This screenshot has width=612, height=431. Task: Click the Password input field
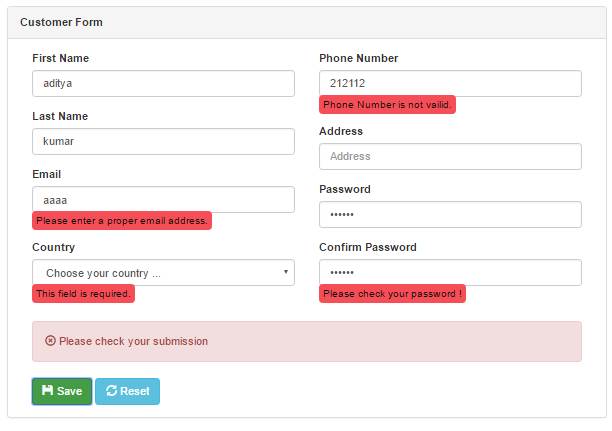450,214
